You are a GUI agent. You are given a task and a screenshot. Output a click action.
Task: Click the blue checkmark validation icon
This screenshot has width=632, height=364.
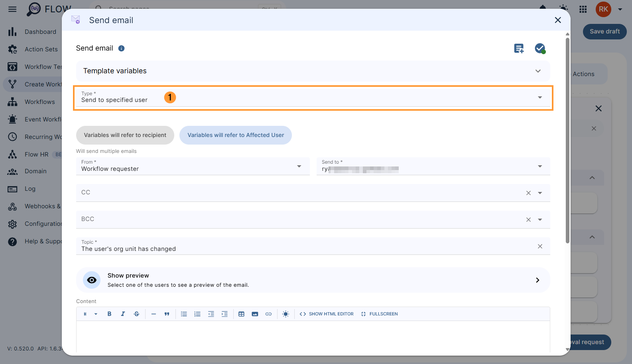pos(540,49)
